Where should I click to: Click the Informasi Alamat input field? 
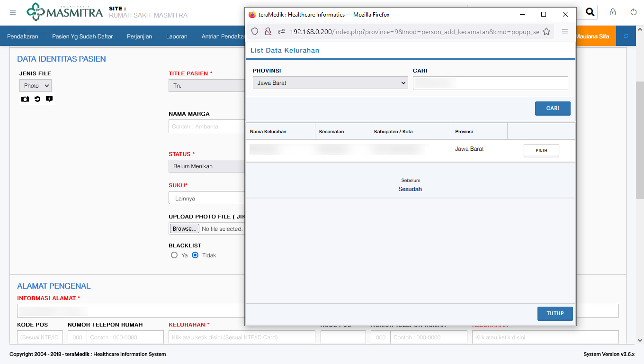click(x=131, y=311)
